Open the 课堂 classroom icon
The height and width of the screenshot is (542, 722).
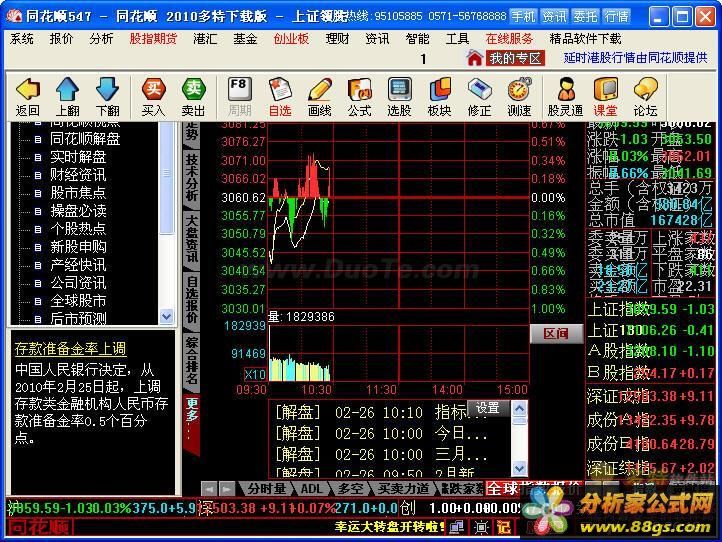click(605, 89)
